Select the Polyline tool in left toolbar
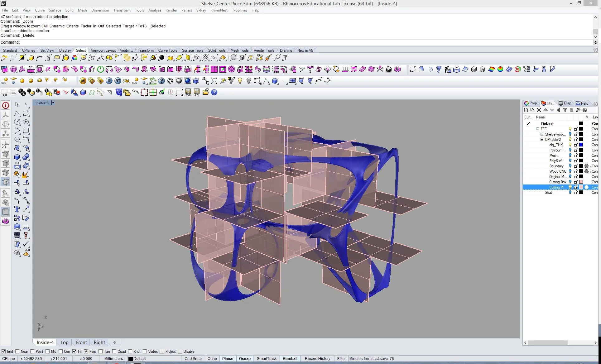This screenshot has width=601, height=364. (17, 113)
